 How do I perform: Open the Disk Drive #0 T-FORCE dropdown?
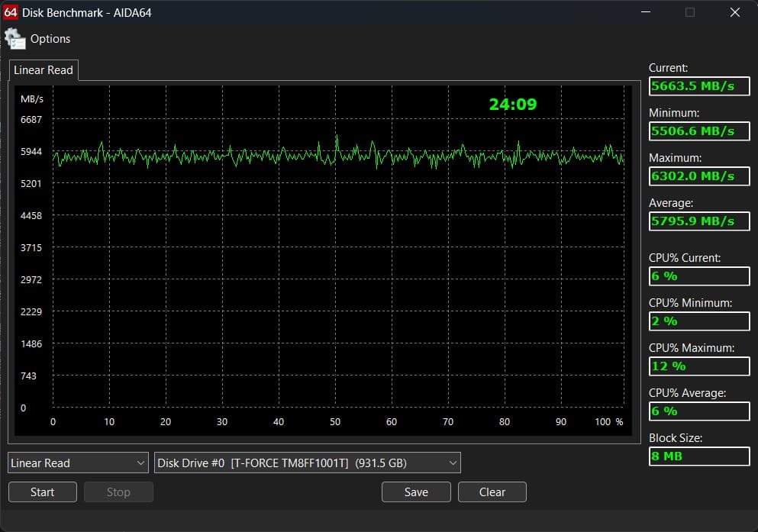(307, 463)
